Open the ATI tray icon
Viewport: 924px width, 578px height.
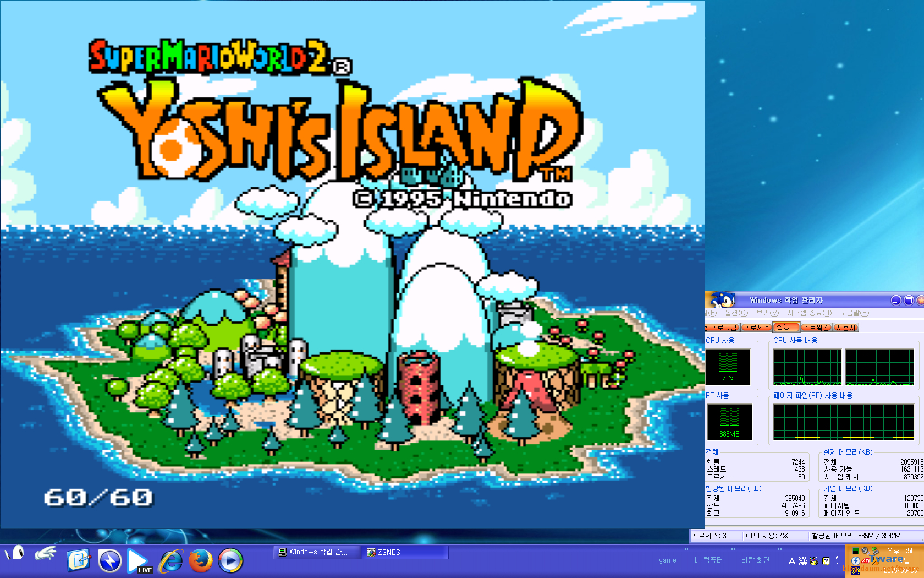[866, 561]
